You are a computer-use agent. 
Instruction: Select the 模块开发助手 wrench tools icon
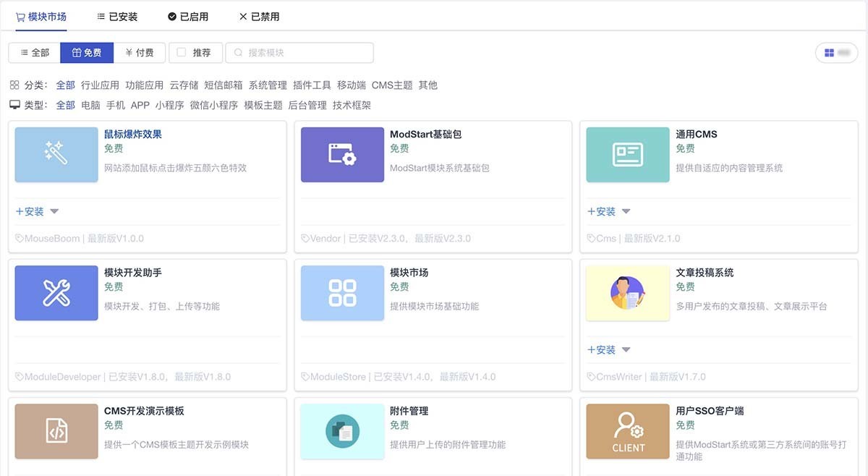tap(56, 293)
